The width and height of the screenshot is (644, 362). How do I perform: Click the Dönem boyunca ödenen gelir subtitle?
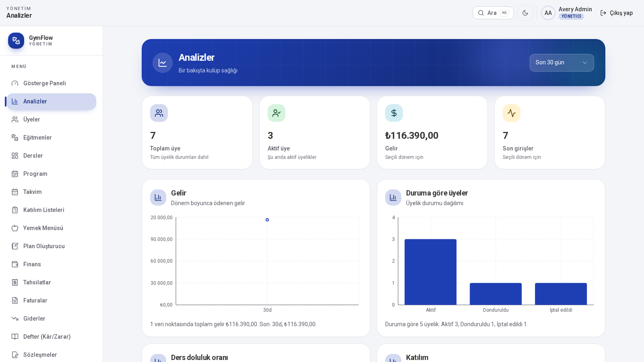coord(208,203)
